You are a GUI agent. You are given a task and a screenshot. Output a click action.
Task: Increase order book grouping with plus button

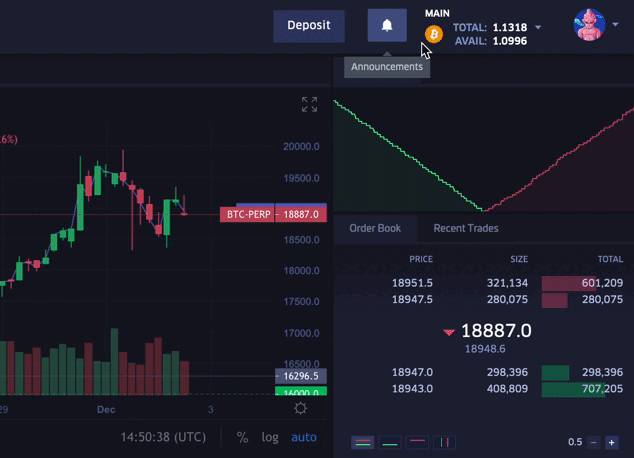coord(612,443)
